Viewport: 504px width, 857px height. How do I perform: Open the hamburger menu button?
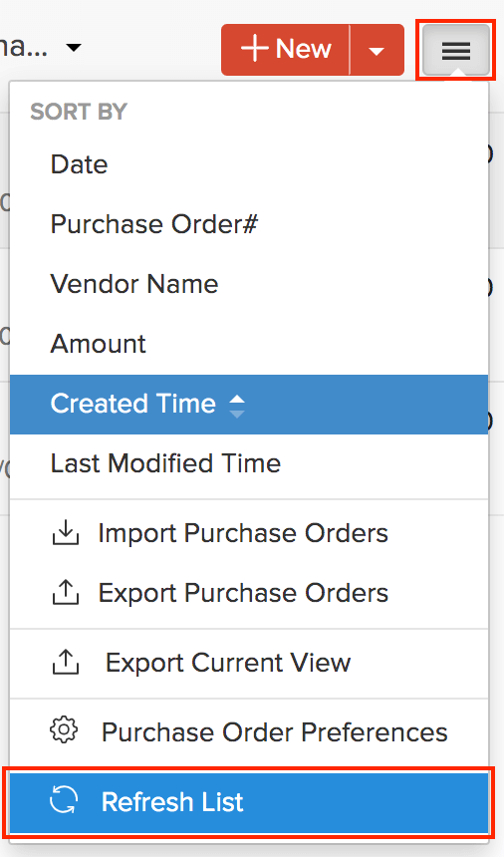tap(456, 50)
